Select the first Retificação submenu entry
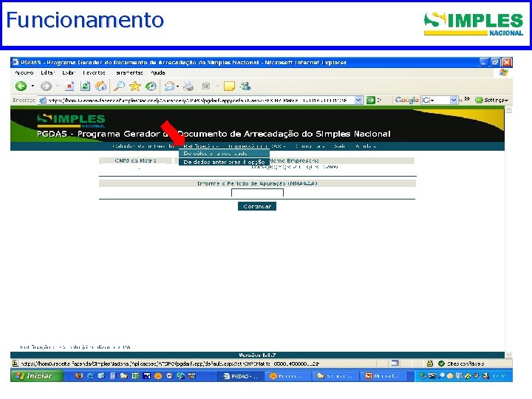 click(x=224, y=154)
